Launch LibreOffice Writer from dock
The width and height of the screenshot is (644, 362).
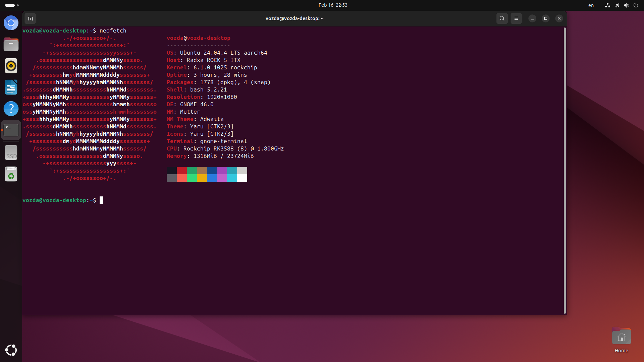coord(11,87)
